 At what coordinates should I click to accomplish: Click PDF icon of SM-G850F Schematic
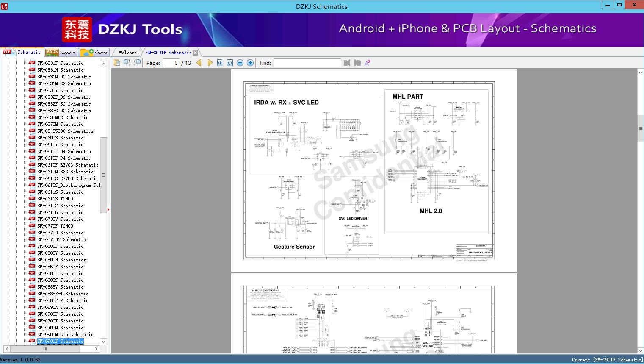tap(32, 266)
